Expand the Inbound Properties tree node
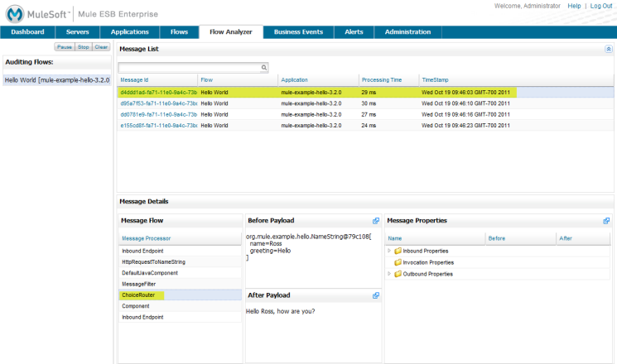 (x=390, y=251)
